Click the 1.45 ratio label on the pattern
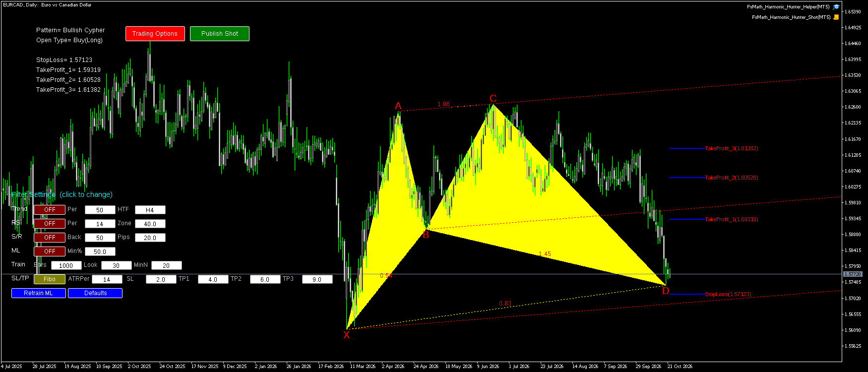This screenshot has height=372, width=868. click(545, 254)
